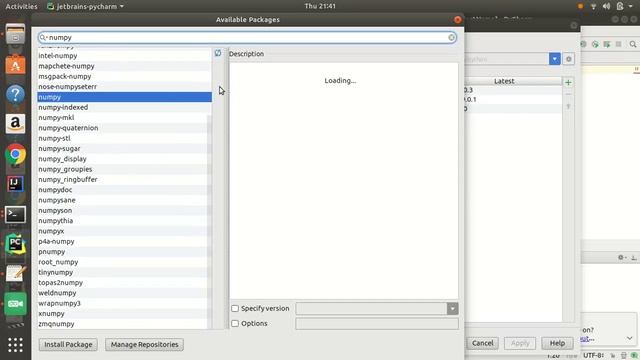
Task: Click Manage Repositories button
Action: coord(144,344)
